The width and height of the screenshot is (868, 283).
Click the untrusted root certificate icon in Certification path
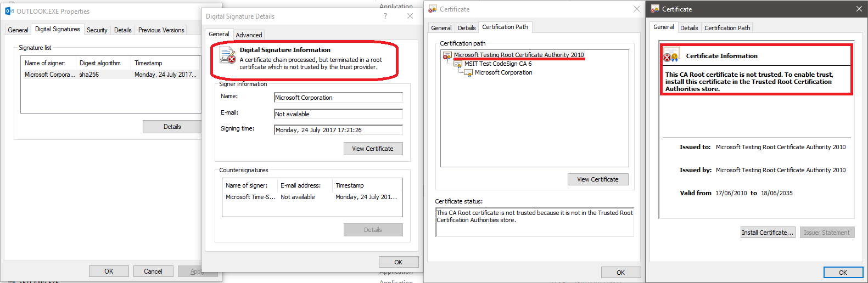(x=447, y=55)
